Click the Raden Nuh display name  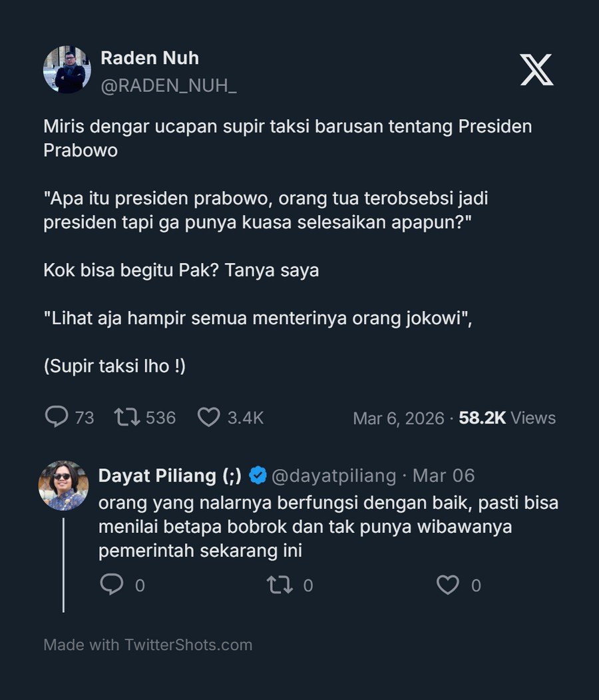[150, 58]
